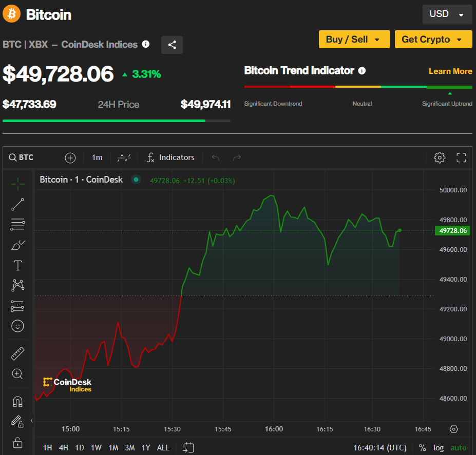Click the symbol search magnifier icon

point(12,157)
